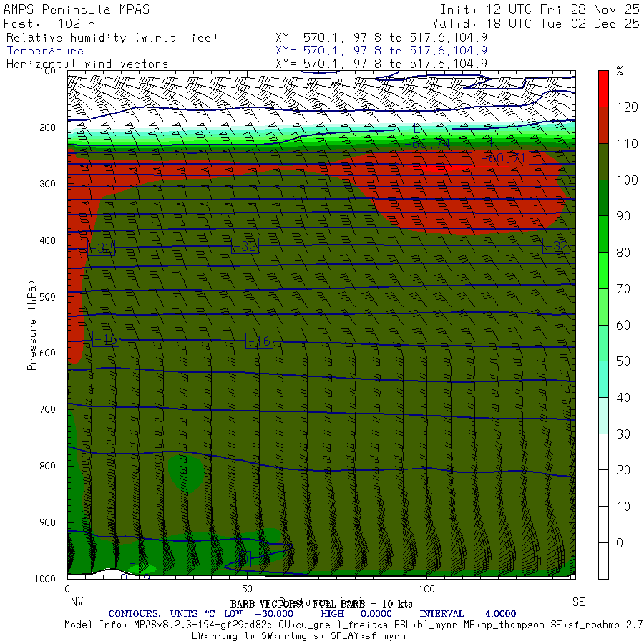Click the 'Relative humidity (w.r.t. ice)' label
The image size is (644, 644).
(112, 38)
